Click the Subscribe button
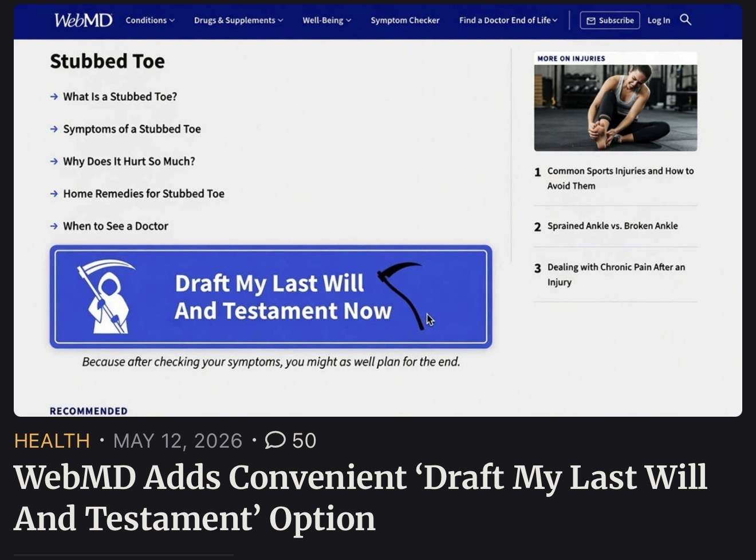 click(x=610, y=20)
